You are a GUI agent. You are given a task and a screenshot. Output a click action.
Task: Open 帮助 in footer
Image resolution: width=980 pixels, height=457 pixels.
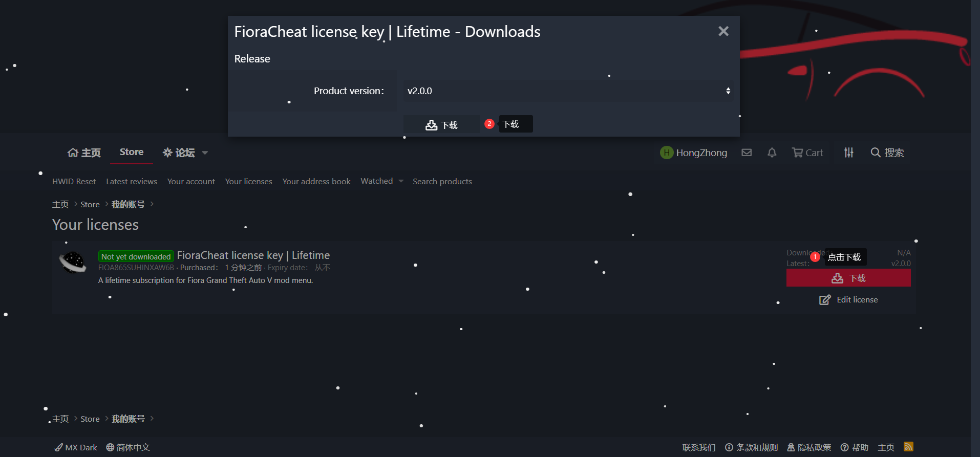click(855, 447)
